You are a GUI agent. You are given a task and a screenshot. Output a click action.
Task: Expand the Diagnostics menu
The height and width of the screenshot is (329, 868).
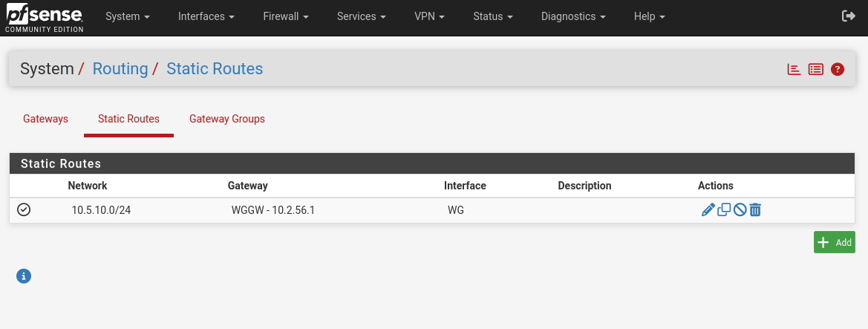point(573,16)
